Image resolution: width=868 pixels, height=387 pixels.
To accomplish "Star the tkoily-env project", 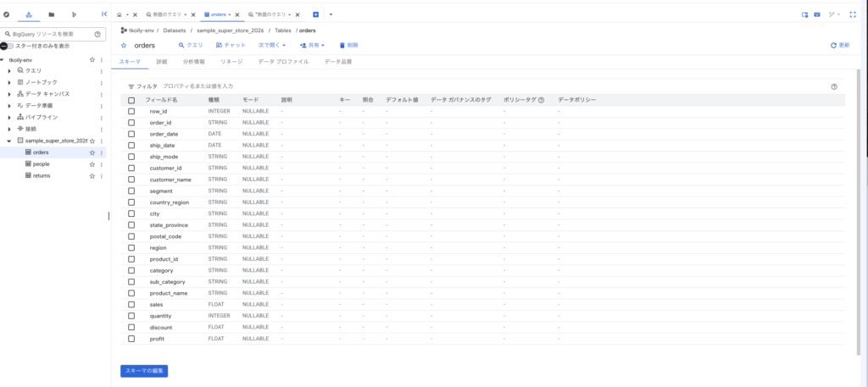I will tap(92, 60).
